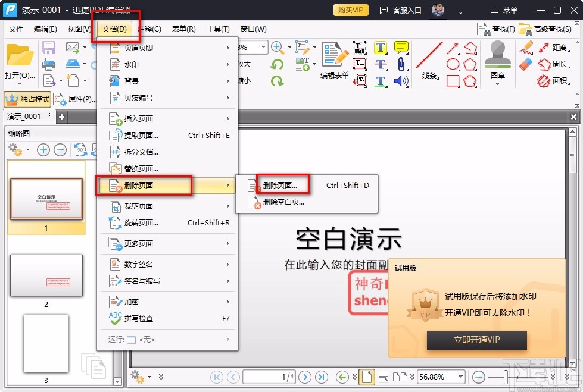The image size is (583, 392).
Task: Open the 高级查找 advanced search tool
Action: 553,28
